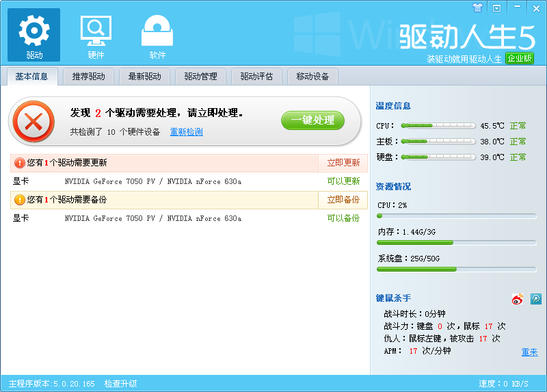Click the CPU temperature gauge bar
The image size is (547, 392).
click(x=438, y=126)
